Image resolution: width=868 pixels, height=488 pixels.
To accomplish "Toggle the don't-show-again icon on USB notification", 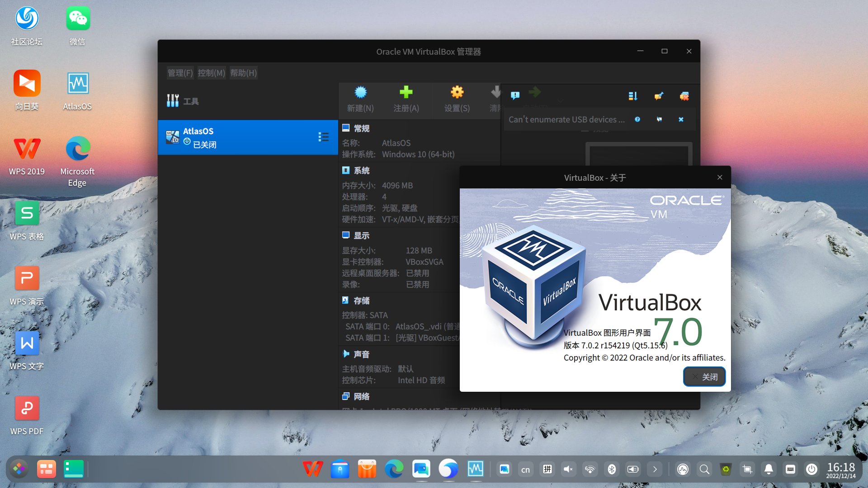I will (x=659, y=119).
